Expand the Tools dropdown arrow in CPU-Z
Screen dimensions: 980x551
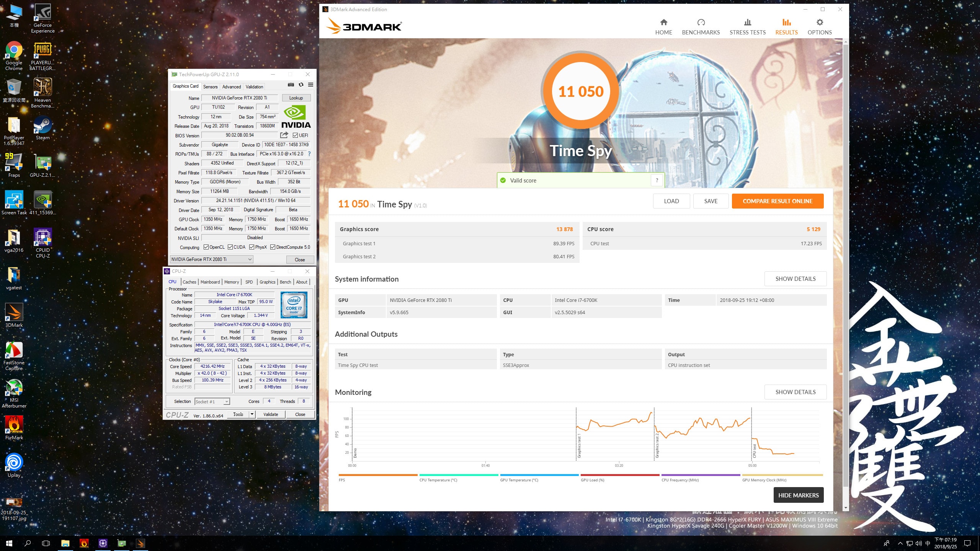252,414
